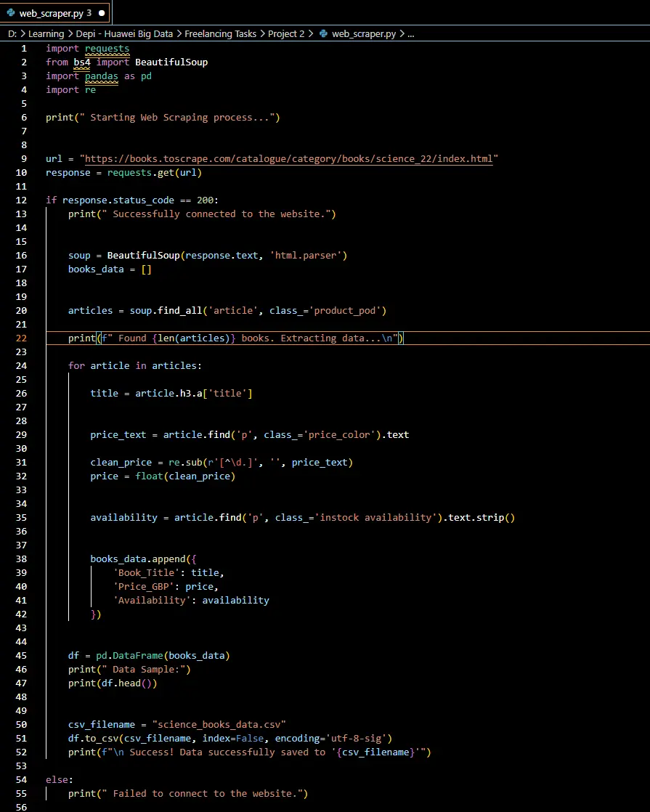Click 'books_data = []' on line 17
The width and height of the screenshot is (650, 812).
(110, 269)
